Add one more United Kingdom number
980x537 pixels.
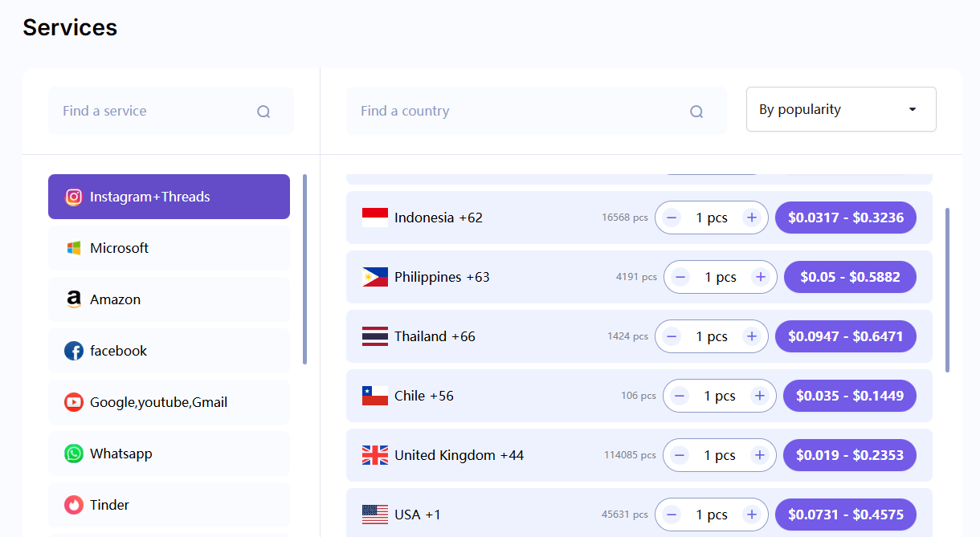coord(759,455)
